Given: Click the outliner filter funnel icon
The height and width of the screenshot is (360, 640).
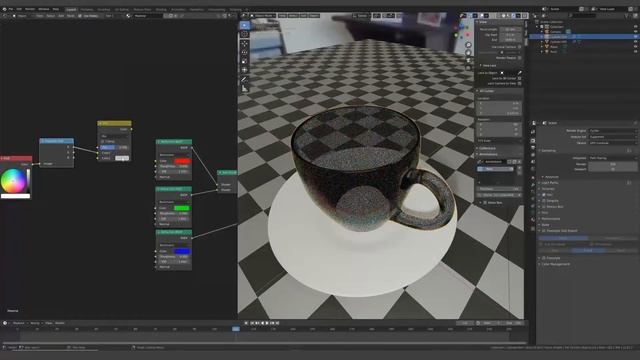Looking at the screenshot, I should point(627,16).
